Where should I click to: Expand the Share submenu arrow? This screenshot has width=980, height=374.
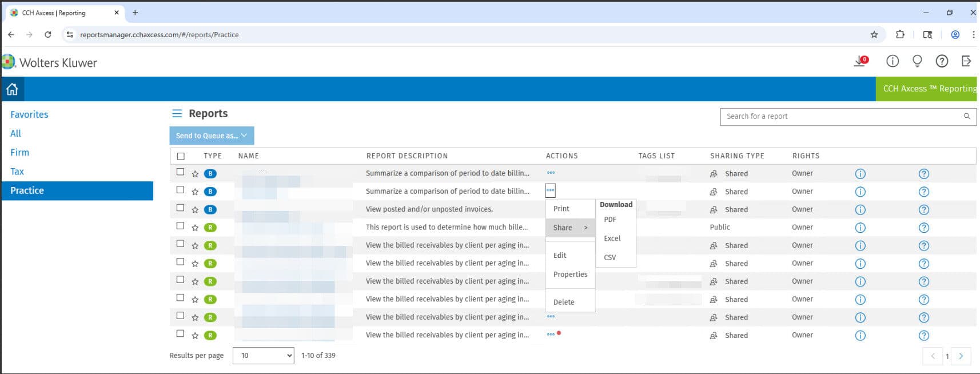coord(585,228)
